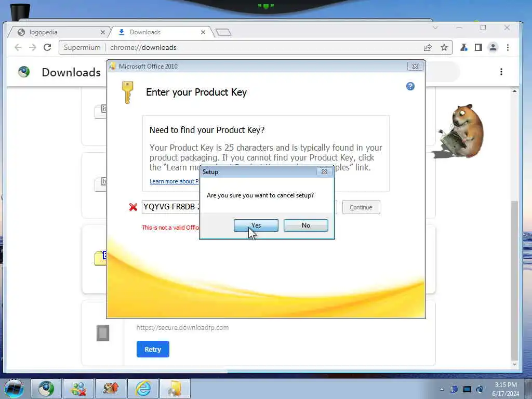Open the clock showing 3:15 PM
Image resolution: width=532 pixels, height=399 pixels.
coord(506,389)
